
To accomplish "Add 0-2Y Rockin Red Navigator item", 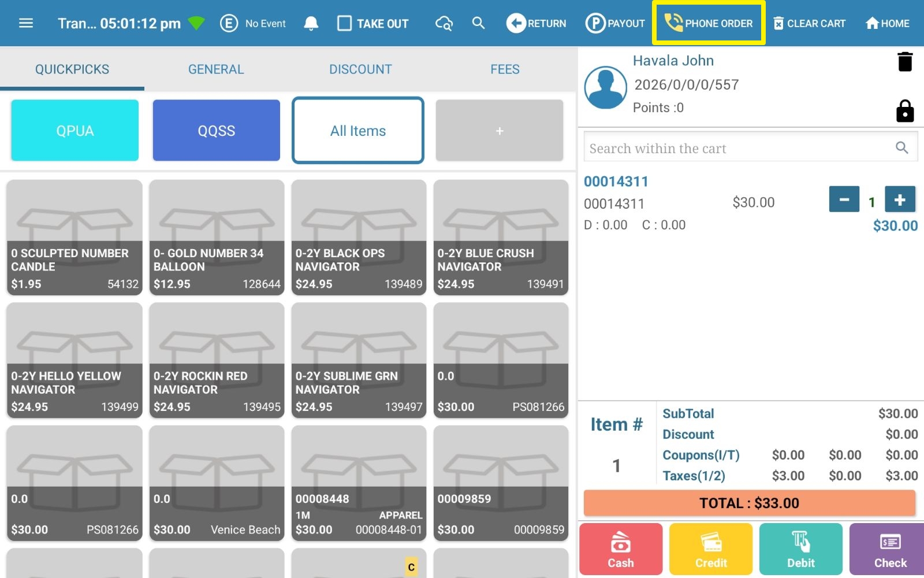I will pyautogui.click(x=217, y=361).
